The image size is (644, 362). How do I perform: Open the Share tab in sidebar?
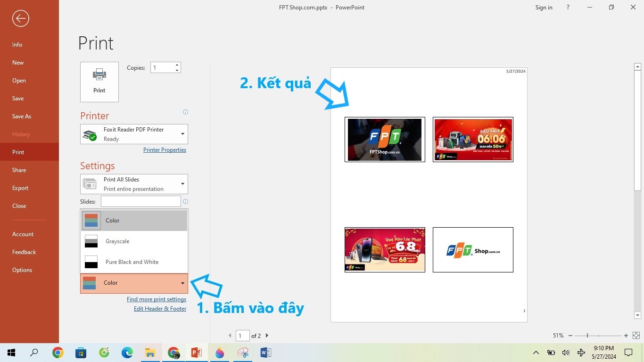click(x=29, y=170)
